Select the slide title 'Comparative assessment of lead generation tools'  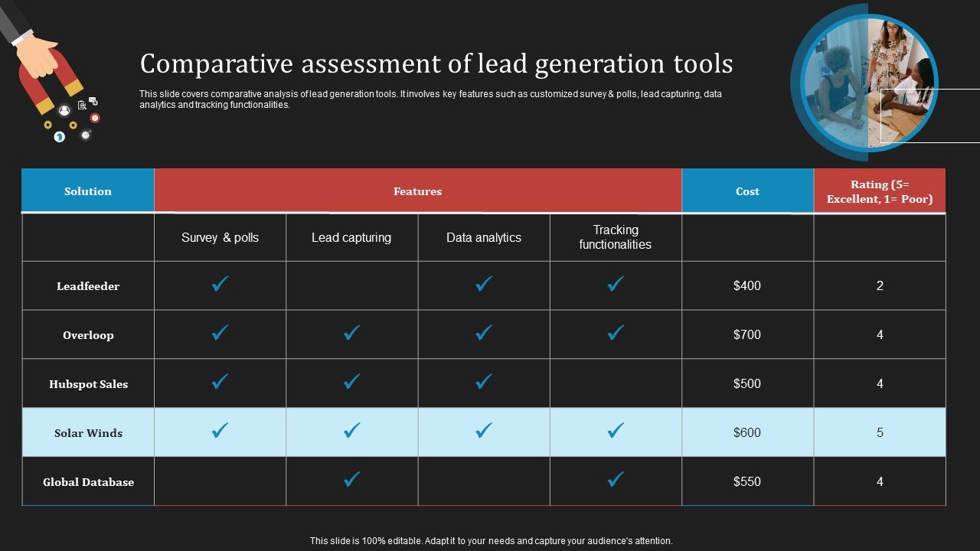(436, 64)
